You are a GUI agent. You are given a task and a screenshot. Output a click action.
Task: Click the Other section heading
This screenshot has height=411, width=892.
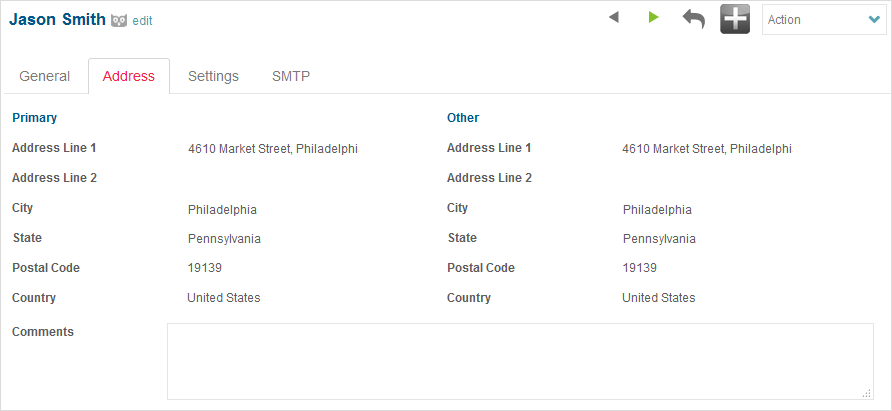(463, 118)
